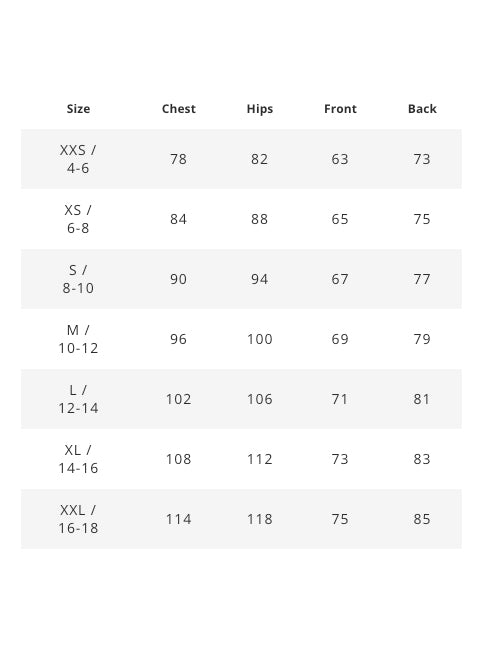Image resolution: width=486 pixels, height=648 pixels.
Task: Select the S / 8-10 size label
Action: 78,279
